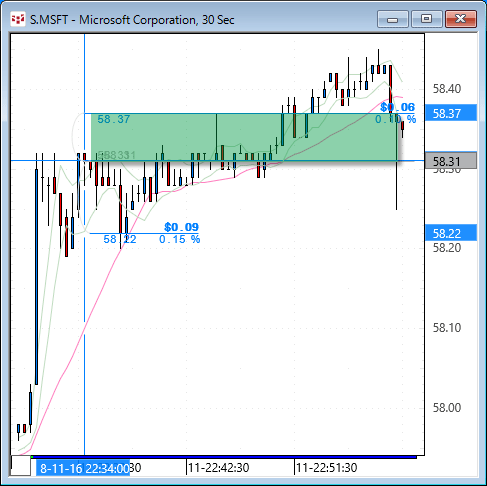The height and width of the screenshot is (486, 487).
Task: Select the green shaded rectangle zone
Action: coord(244,137)
